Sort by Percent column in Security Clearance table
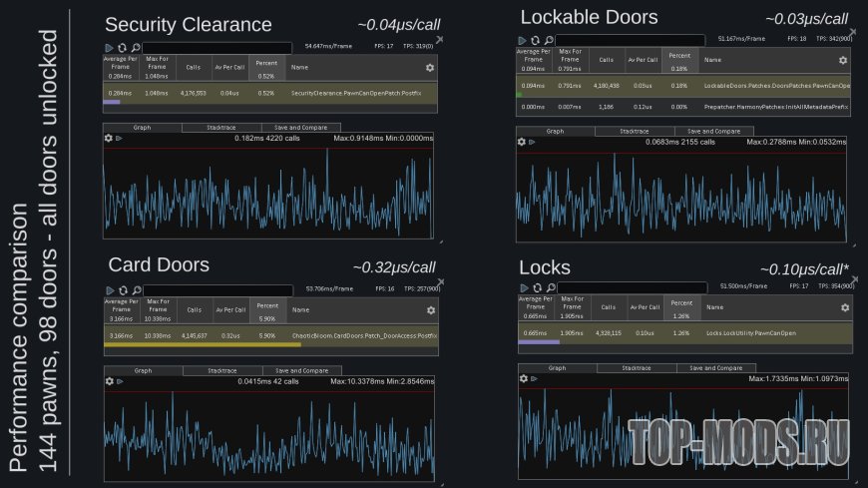Viewport: 868px width, 488px height. [266, 67]
